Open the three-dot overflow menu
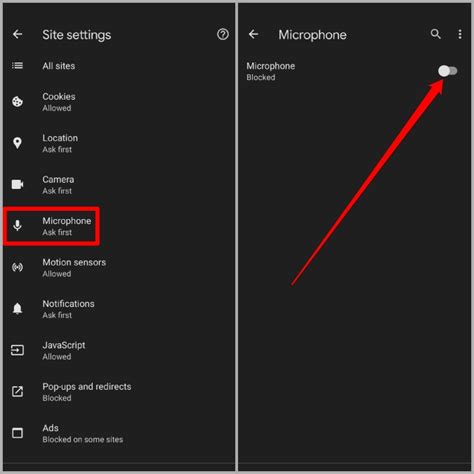 tap(460, 34)
